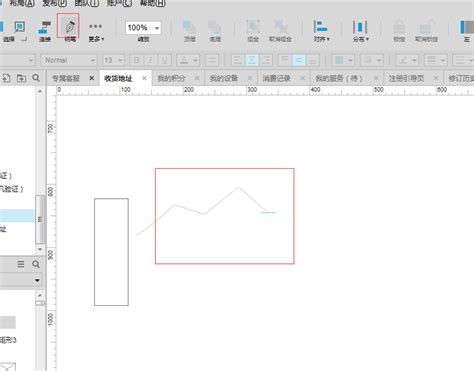
Task: Expand the Normal style dropdown
Action: click(x=69, y=60)
